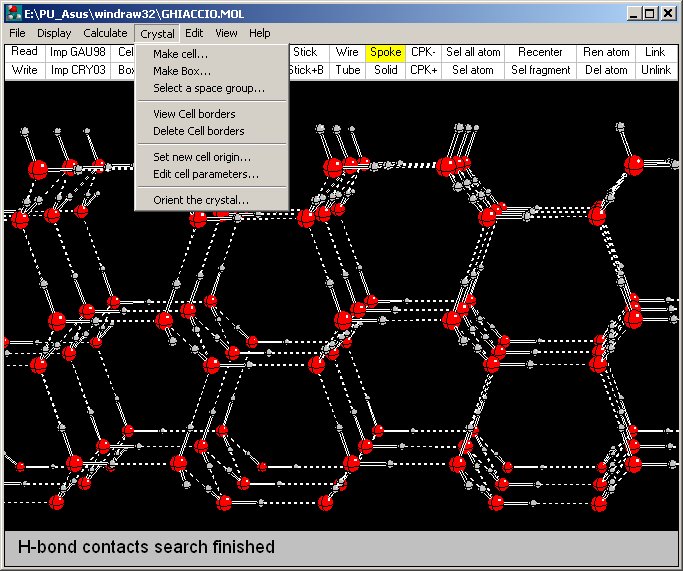Screen dimensions: 683x571
Task: Select View Cell borders entry
Action: (212, 114)
